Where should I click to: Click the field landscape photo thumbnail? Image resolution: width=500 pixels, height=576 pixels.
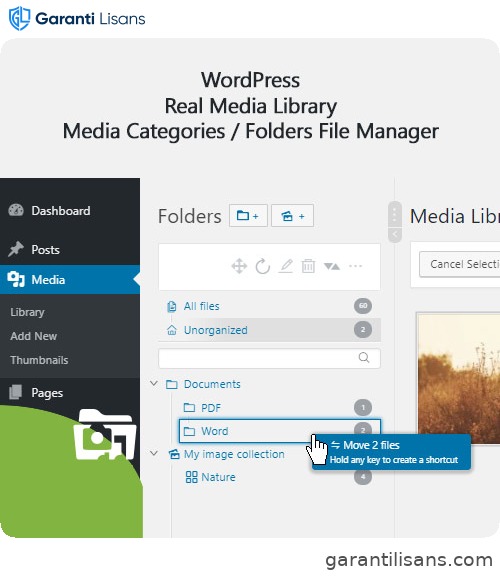(458, 378)
